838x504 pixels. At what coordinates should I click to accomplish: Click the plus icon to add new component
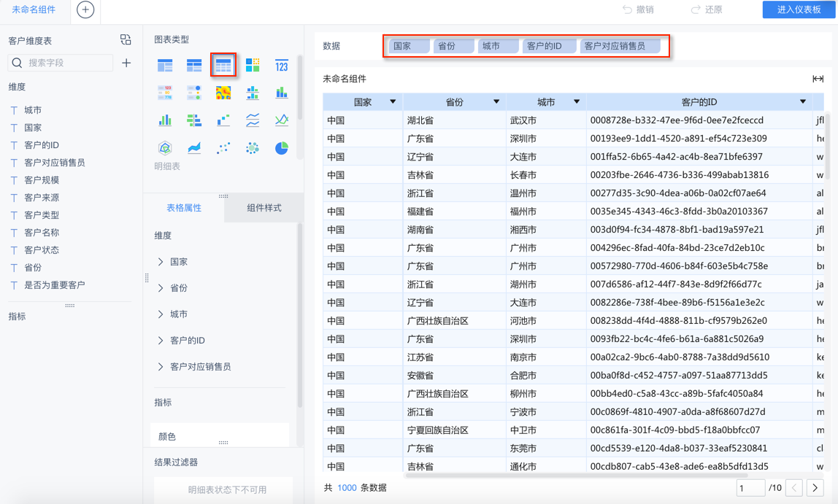point(85,9)
